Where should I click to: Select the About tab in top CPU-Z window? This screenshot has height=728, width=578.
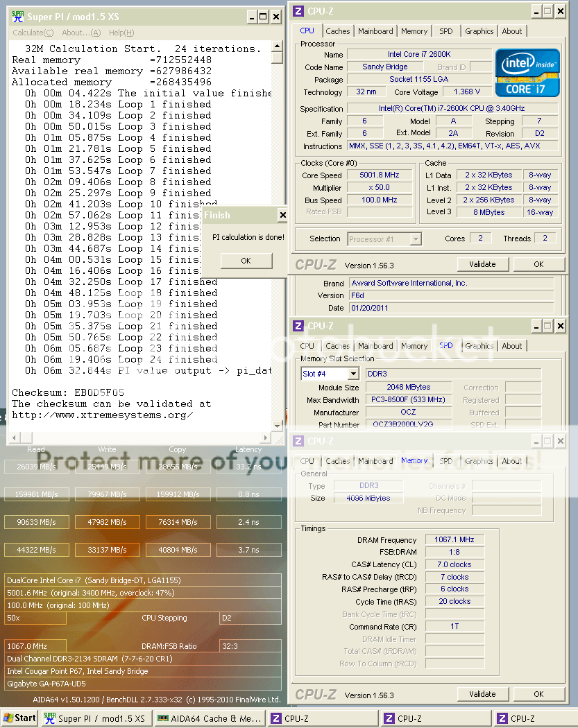coord(512,31)
